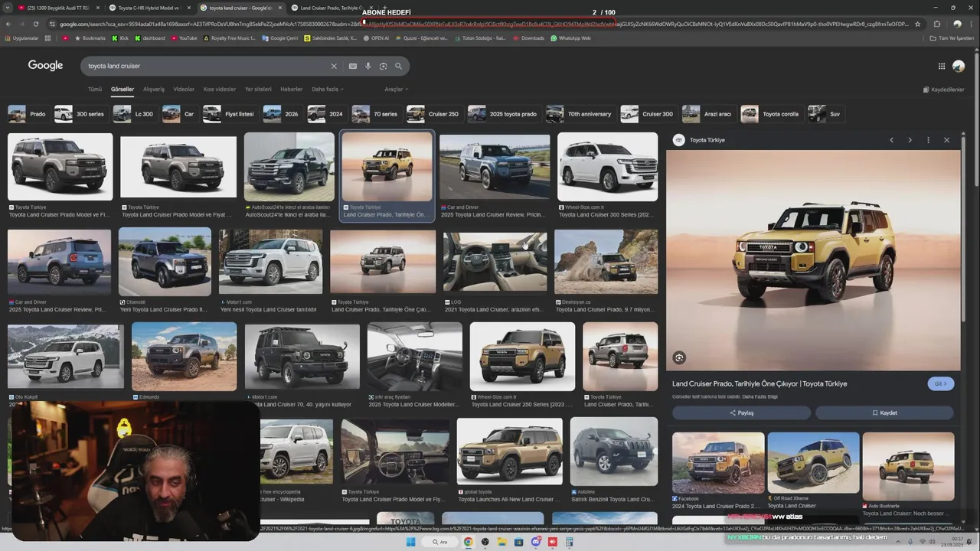
Task: Search inside image with Lens button on preview
Action: 679,357
